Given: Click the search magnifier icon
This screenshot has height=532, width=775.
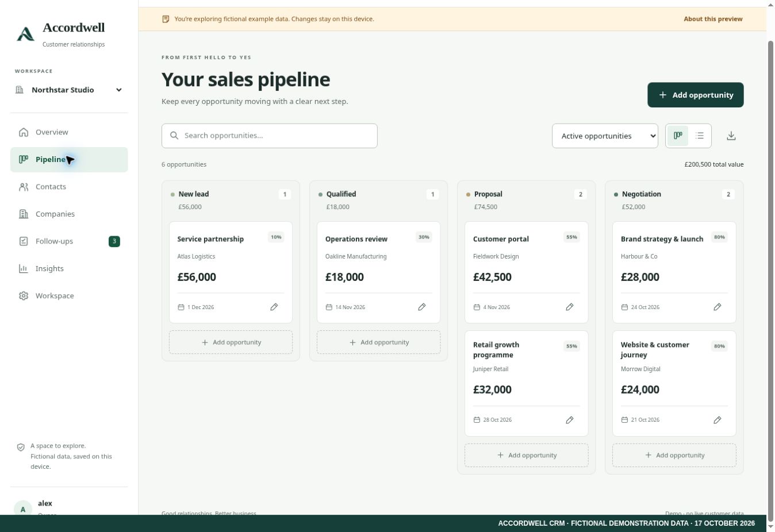Looking at the screenshot, I should point(174,136).
